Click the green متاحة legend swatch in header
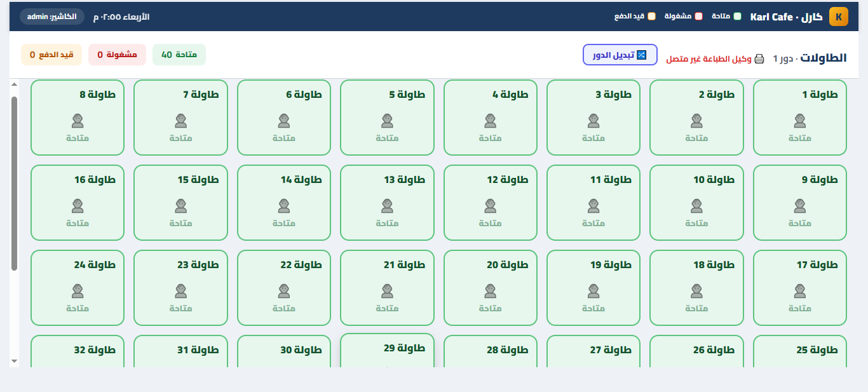 737,17
